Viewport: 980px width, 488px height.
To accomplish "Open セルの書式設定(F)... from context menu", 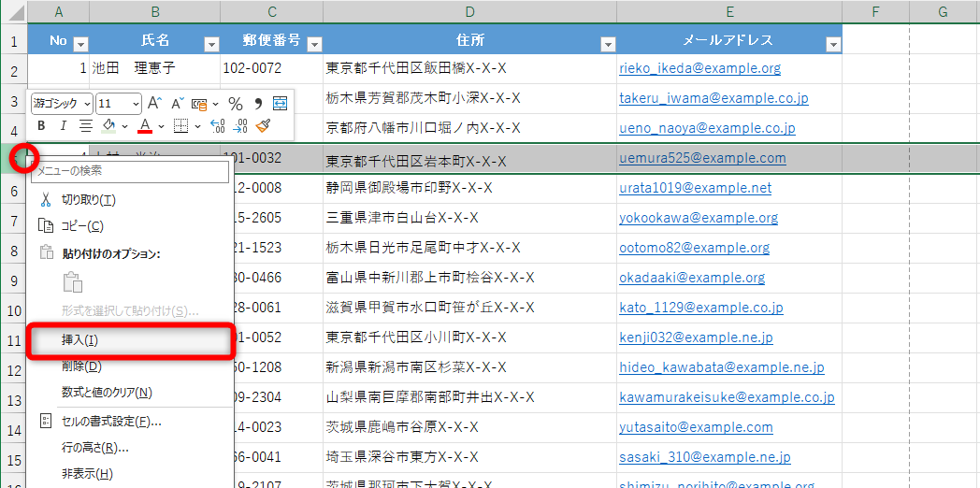I will point(131,421).
